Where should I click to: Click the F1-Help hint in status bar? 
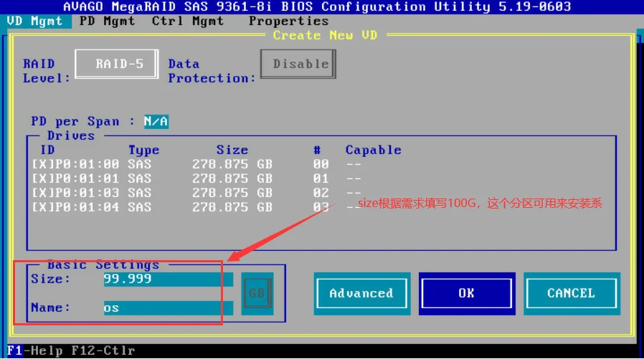point(35,351)
